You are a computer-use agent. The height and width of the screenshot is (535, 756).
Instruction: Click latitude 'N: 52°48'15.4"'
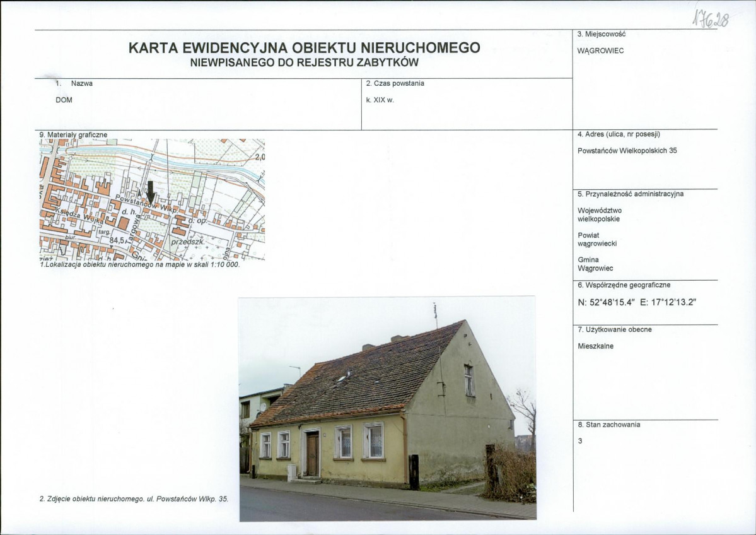coord(606,302)
